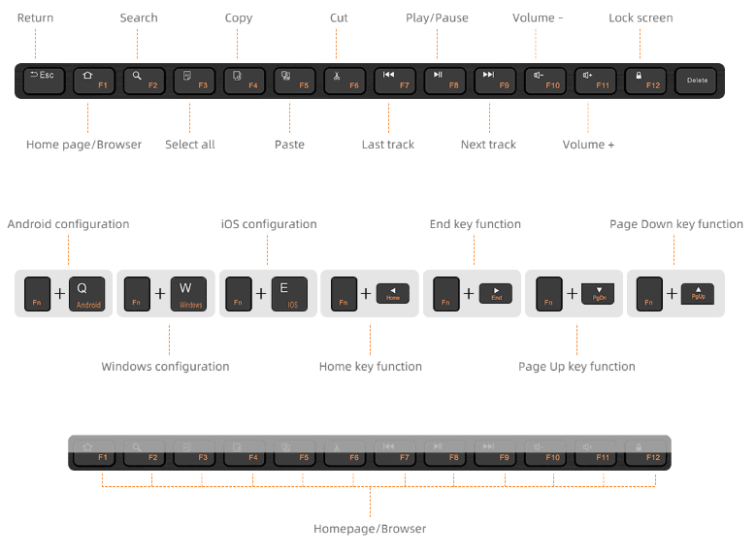The height and width of the screenshot is (556, 756).
Task: Click the right-arrow End key
Action: [496, 294]
